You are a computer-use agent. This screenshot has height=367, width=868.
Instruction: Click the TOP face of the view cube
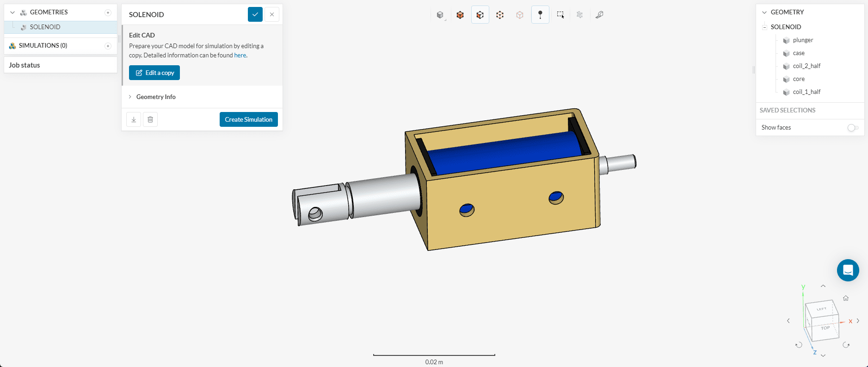click(x=825, y=328)
